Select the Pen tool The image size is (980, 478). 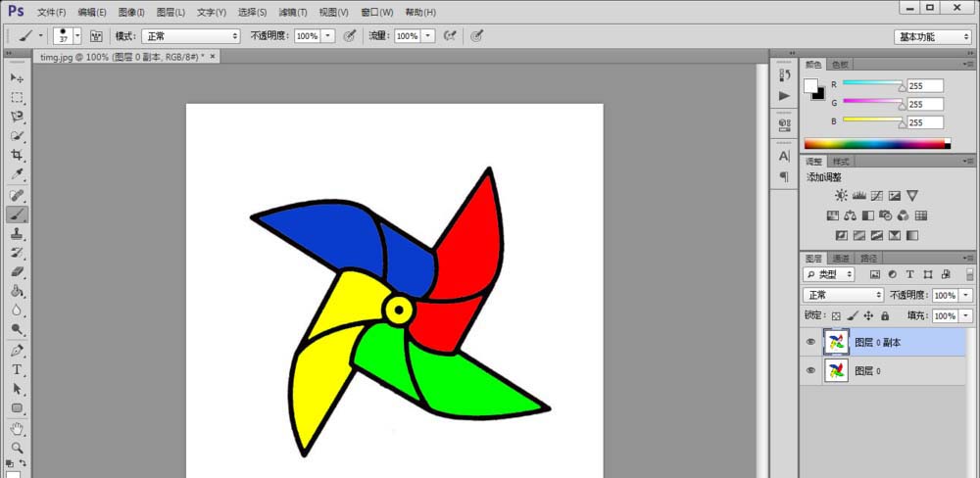pos(17,350)
